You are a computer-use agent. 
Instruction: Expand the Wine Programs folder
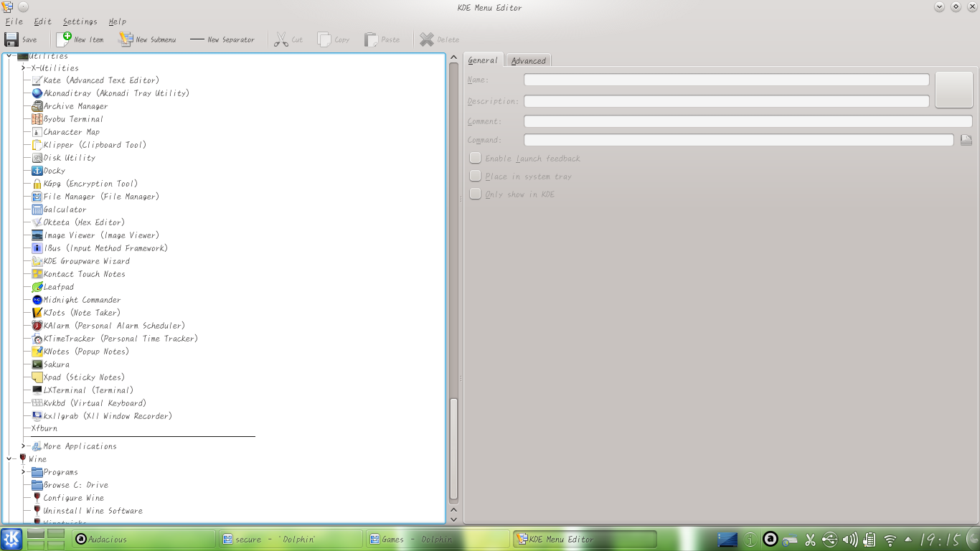23,471
